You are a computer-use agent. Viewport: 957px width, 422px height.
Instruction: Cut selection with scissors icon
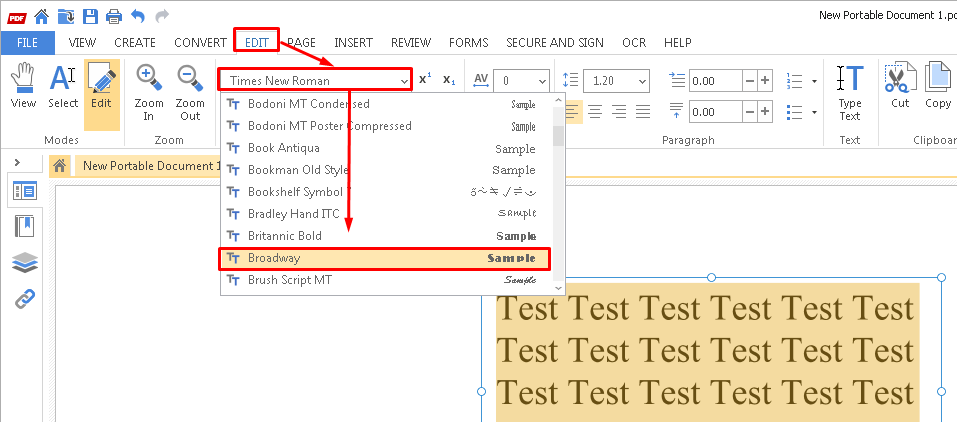(900, 85)
